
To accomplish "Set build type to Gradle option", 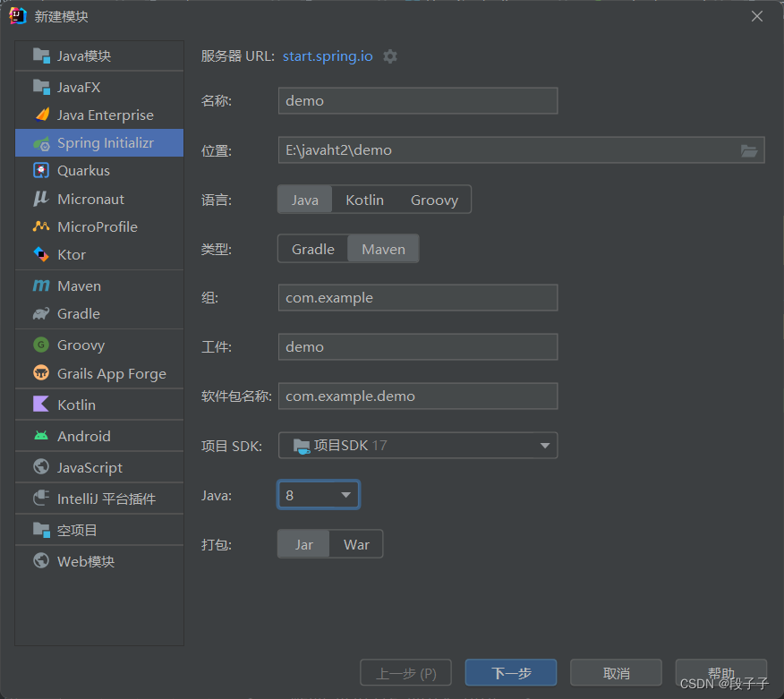I will click(313, 249).
